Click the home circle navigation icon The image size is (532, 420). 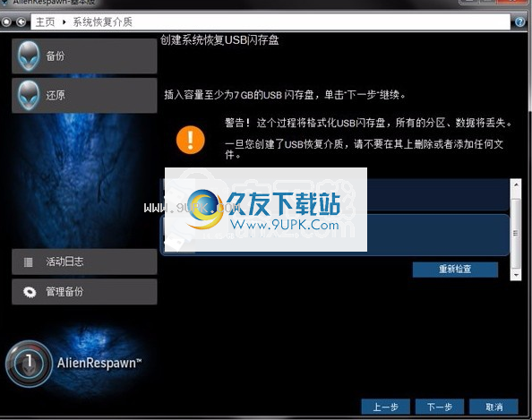click(6, 22)
